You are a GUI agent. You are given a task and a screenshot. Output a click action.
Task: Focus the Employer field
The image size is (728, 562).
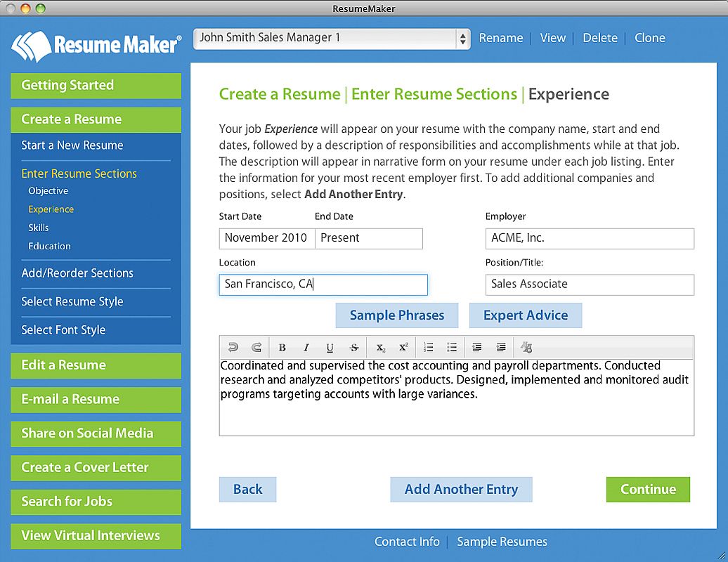(x=590, y=239)
